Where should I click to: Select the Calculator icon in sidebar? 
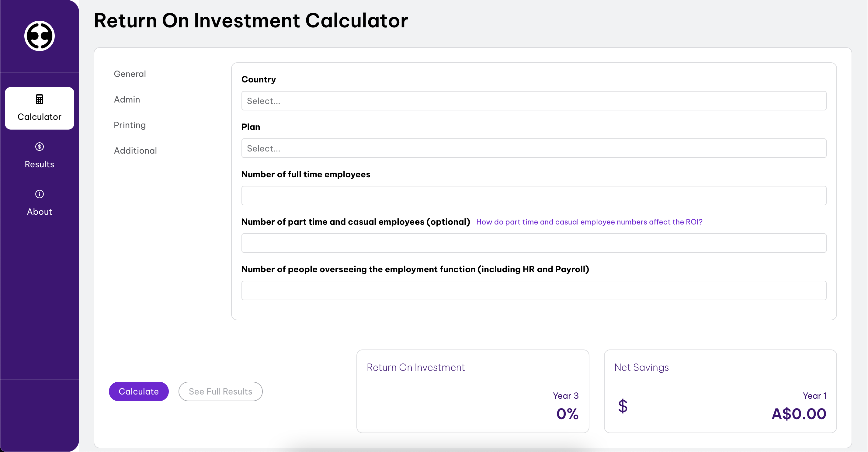click(x=40, y=99)
